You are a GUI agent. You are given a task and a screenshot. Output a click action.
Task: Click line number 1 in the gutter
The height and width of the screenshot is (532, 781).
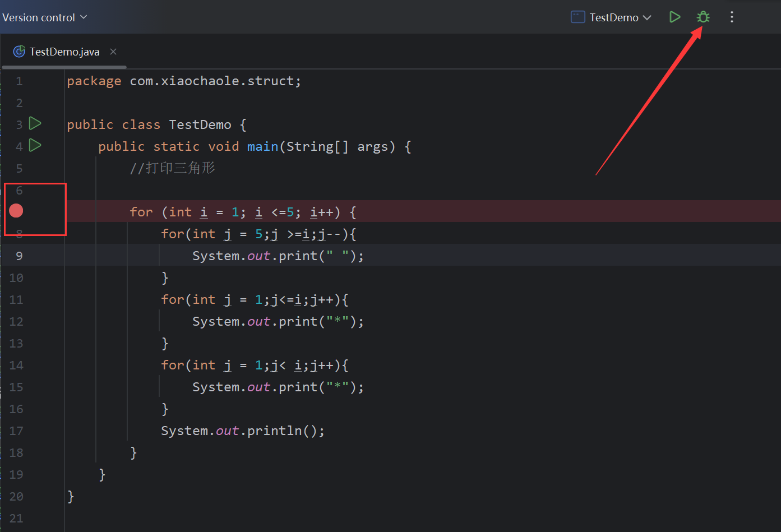point(19,81)
